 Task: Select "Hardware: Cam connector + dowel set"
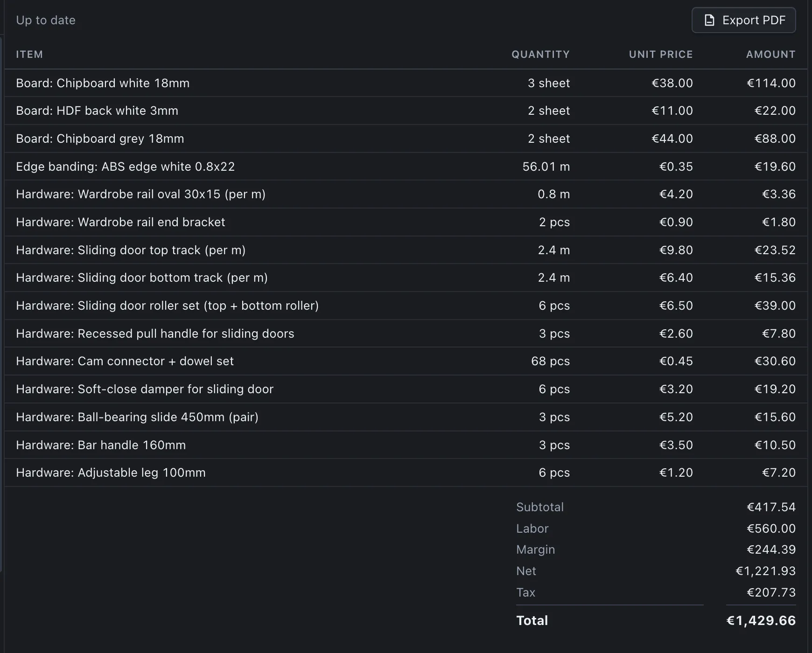[125, 361]
